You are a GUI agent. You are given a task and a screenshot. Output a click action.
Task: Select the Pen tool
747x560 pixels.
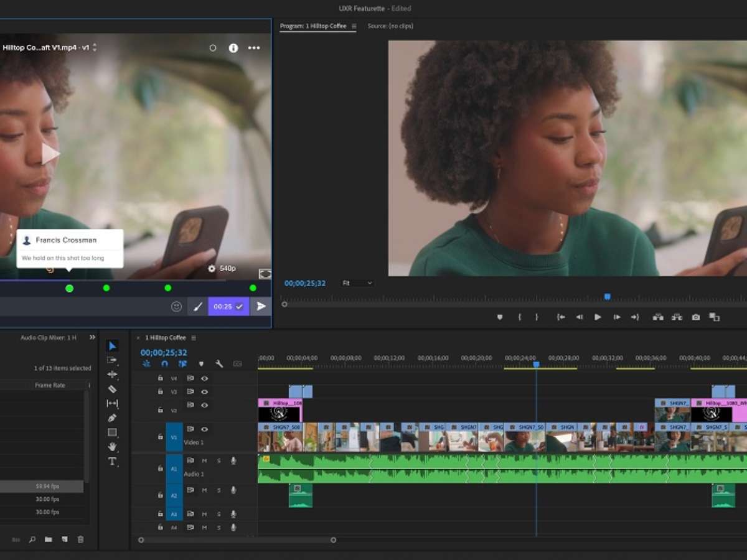112,418
